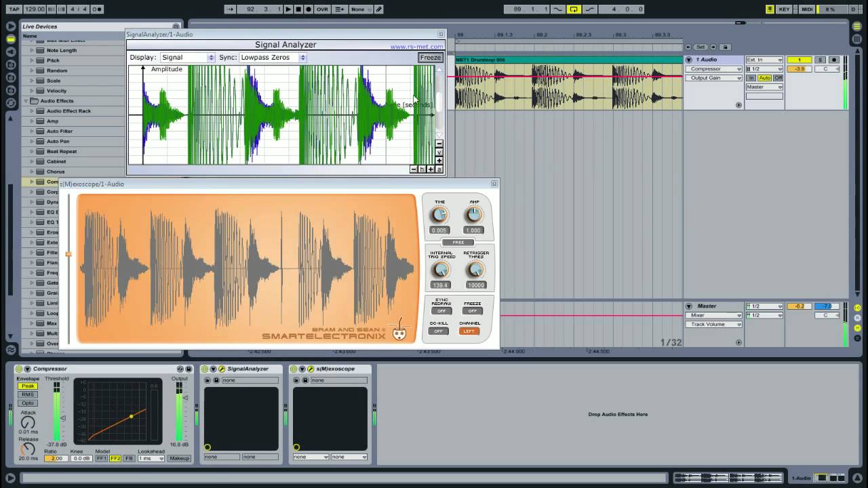Expand the Audio Effects folder
Screen dimensions: 868x488
(x=27, y=101)
